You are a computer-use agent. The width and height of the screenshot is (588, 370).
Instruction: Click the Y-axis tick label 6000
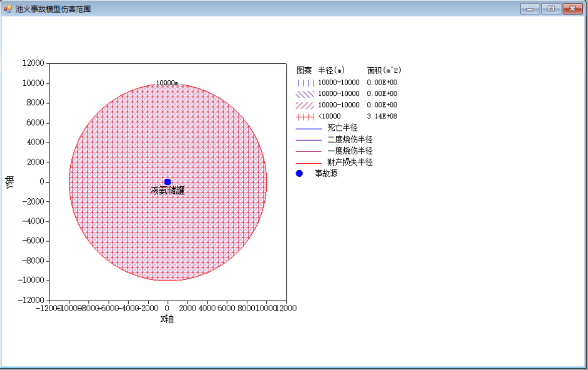click(x=35, y=122)
